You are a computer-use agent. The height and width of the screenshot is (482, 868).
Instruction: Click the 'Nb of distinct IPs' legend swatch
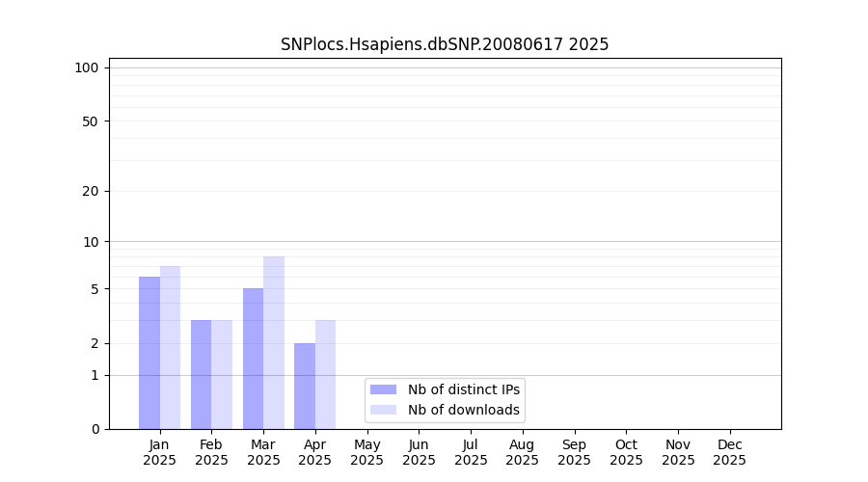click(x=383, y=389)
